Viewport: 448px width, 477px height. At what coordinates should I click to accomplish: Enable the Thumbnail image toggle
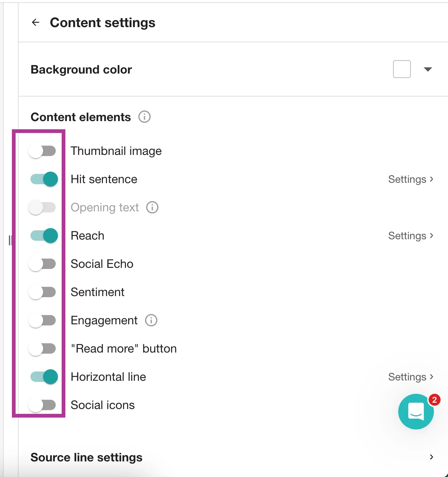coord(42,151)
